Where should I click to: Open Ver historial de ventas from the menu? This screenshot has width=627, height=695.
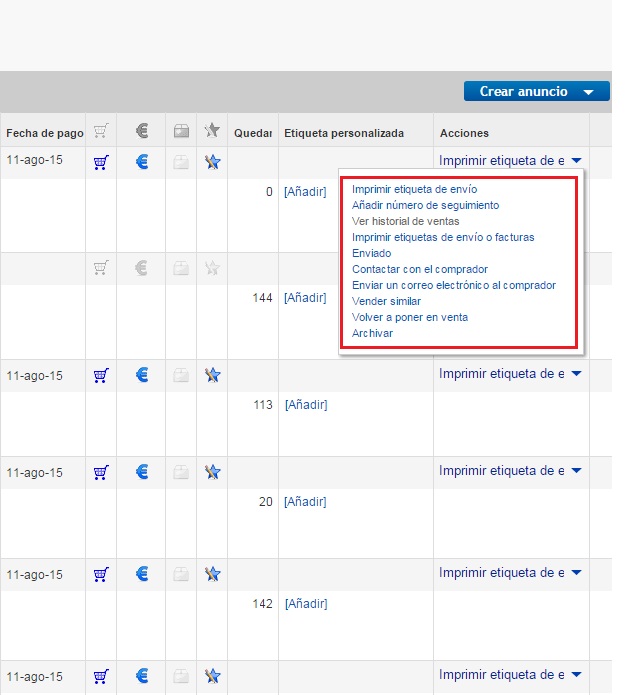[x=405, y=221]
